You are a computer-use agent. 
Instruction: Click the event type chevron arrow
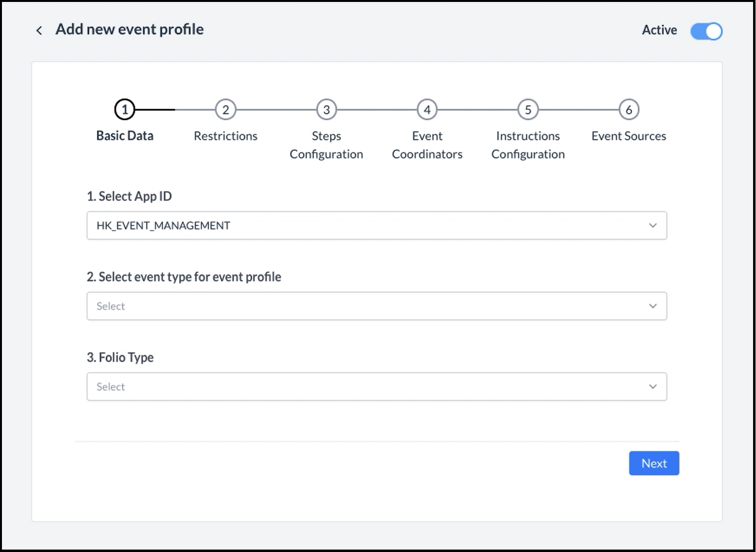point(653,306)
